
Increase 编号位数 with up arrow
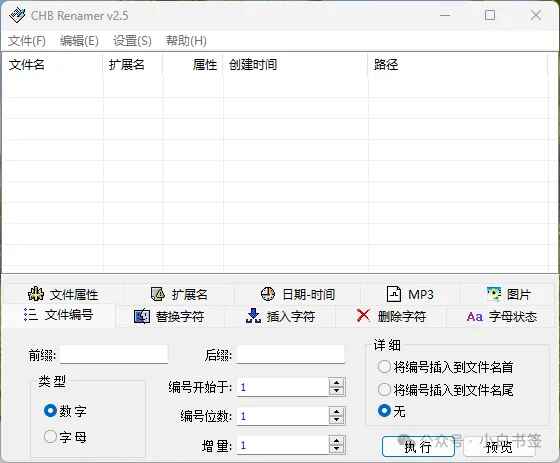pyautogui.click(x=336, y=412)
